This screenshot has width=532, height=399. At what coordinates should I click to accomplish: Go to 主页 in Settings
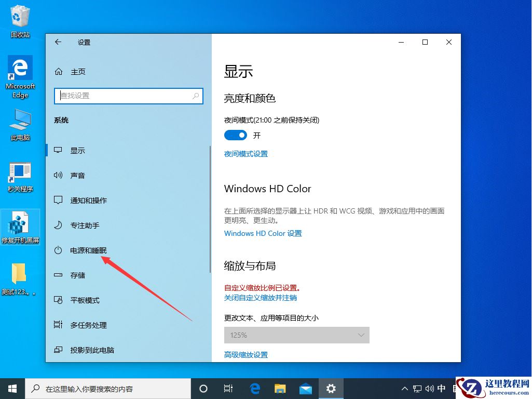coord(78,72)
